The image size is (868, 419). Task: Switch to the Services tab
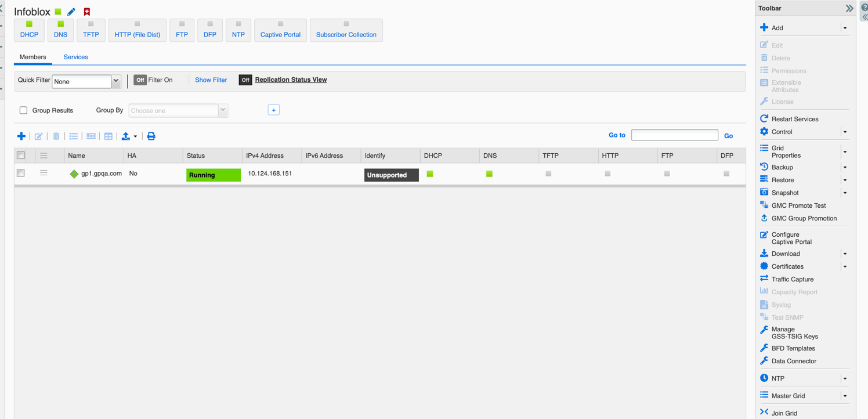coord(76,57)
